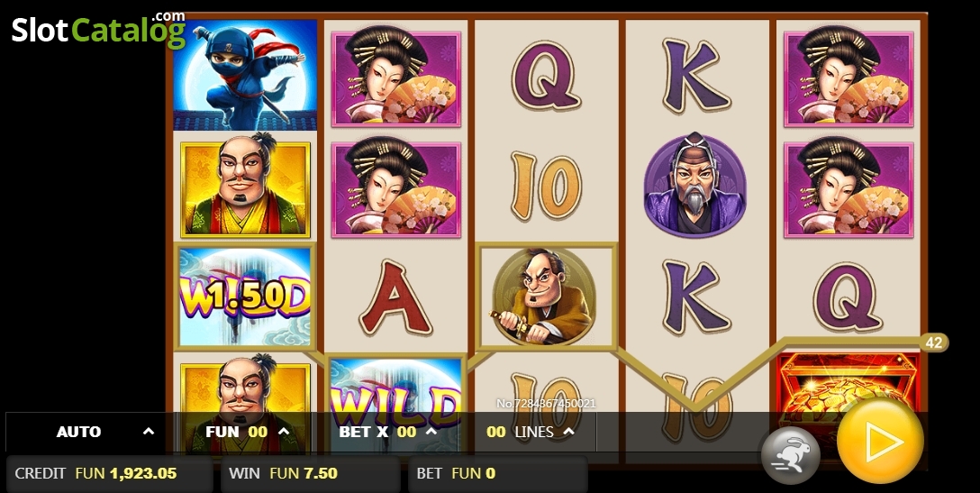Image resolution: width=980 pixels, height=493 pixels.
Task: Click the yellow spin play button
Action: [x=880, y=441]
